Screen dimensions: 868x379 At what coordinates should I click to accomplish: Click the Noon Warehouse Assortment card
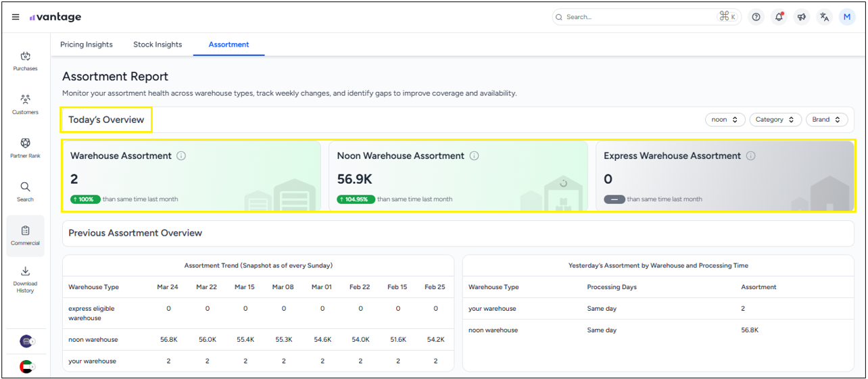(x=458, y=177)
